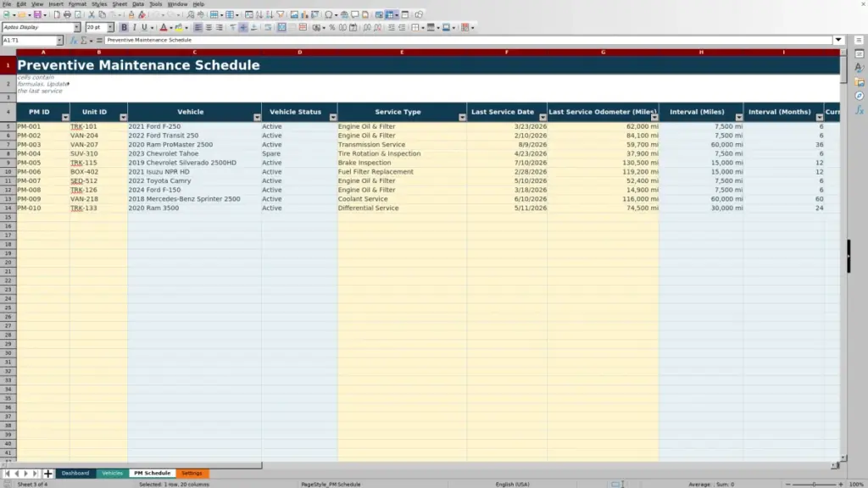Image resolution: width=868 pixels, height=488 pixels.
Task: Click the font color red A swatch
Action: click(164, 28)
